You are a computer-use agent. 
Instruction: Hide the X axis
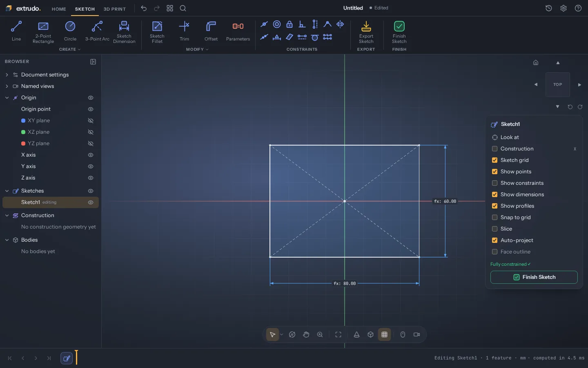click(x=91, y=155)
